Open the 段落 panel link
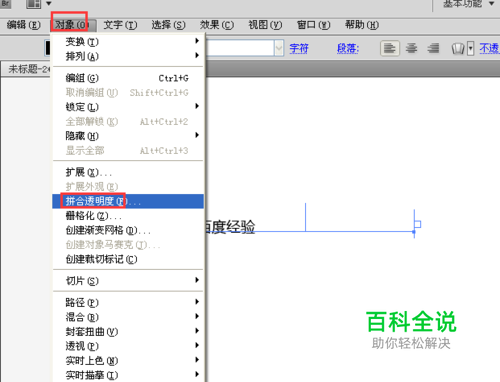Image resolution: width=500 pixels, height=382 pixels. coord(348,49)
